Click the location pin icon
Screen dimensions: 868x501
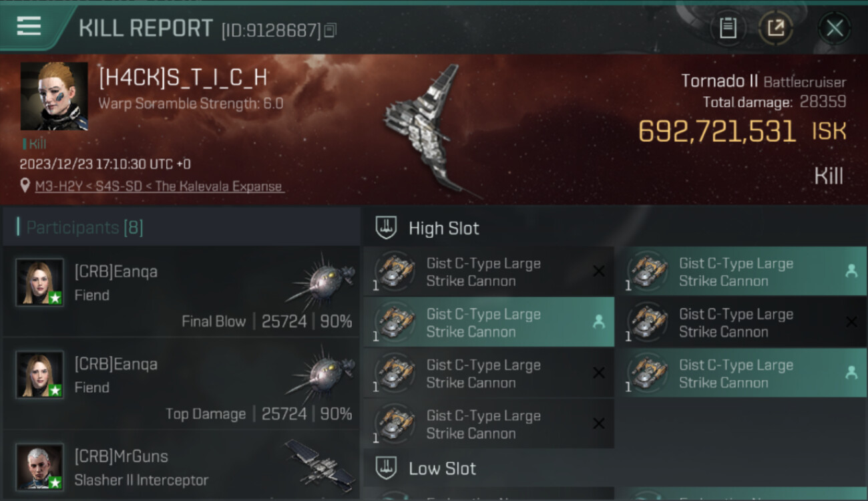tap(25, 186)
